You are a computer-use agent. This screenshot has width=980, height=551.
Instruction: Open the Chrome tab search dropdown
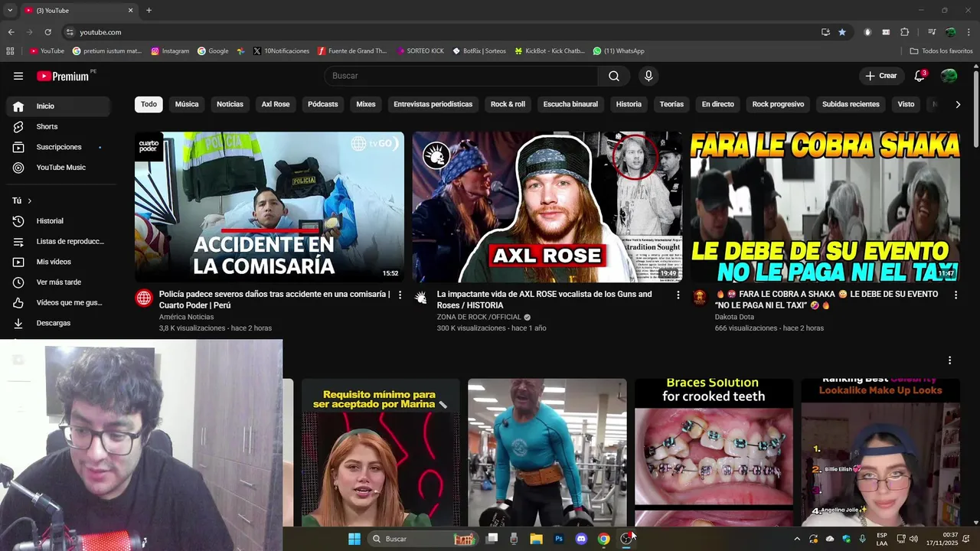tap(10, 10)
